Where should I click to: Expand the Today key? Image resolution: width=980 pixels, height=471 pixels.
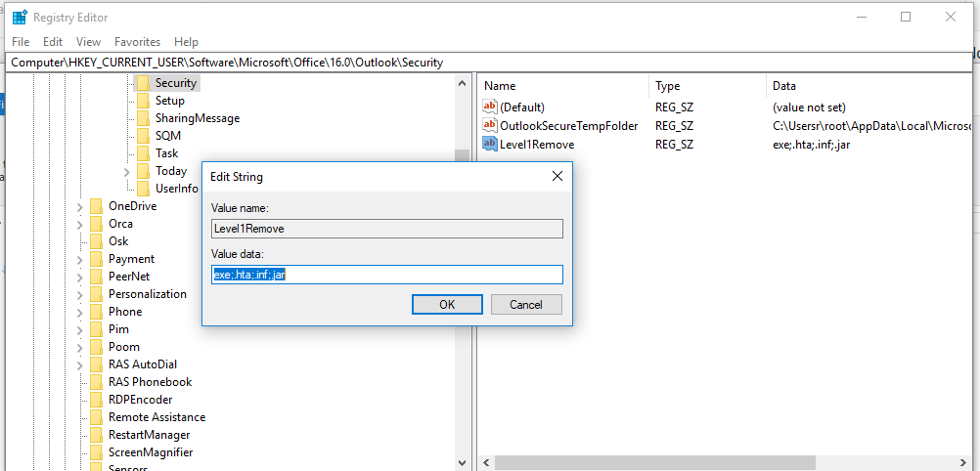pos(127,171)
